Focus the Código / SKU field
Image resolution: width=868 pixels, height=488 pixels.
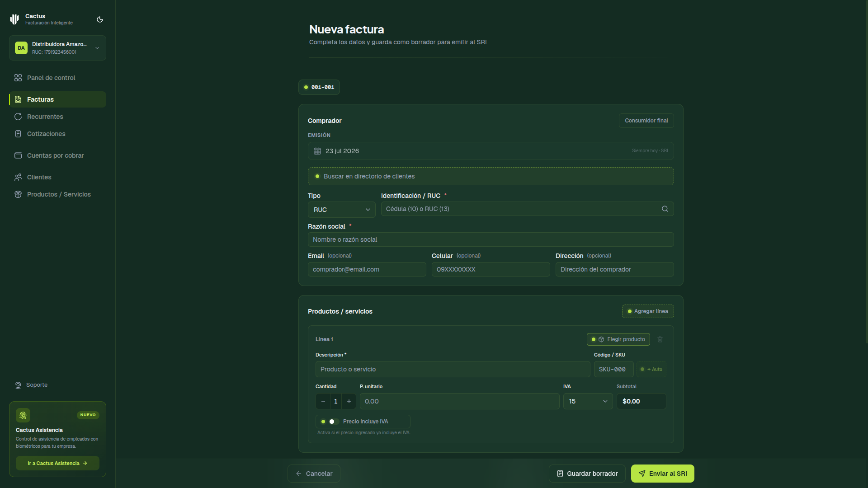614,369
